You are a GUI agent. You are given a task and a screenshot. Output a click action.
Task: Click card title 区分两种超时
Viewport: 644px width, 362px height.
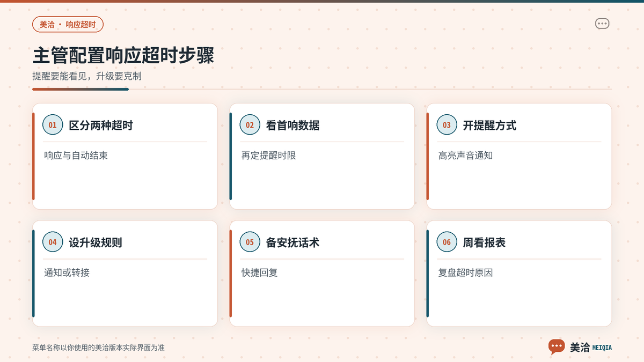coord(101,125)
